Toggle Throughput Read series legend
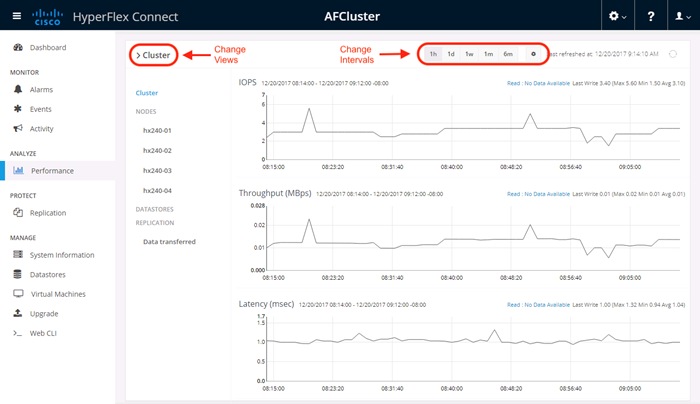Screen dimensions: 700x404 [x=538, y=194]
